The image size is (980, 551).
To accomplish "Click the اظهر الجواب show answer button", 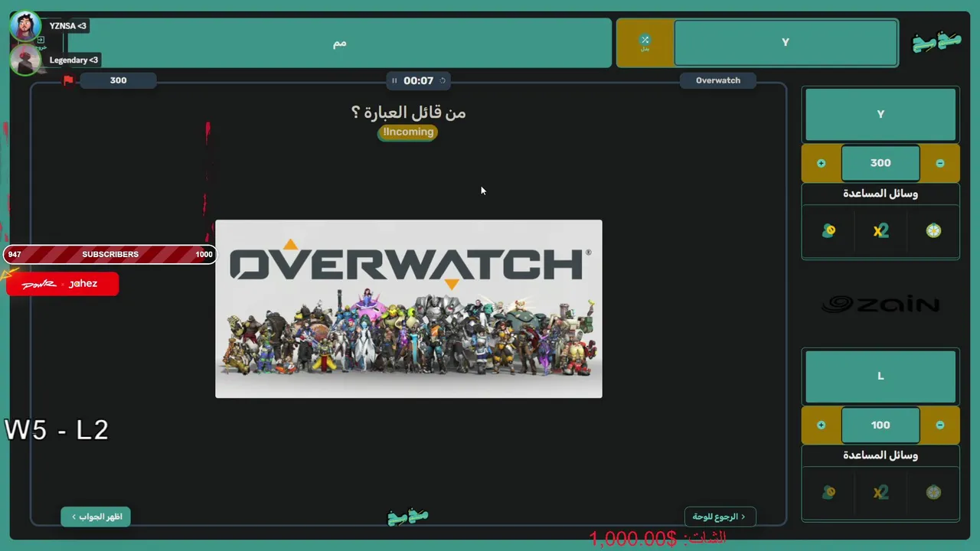I will [x=96, y=517].
